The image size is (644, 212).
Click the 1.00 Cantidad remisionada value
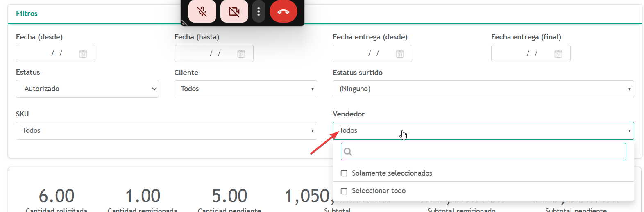(143, 196)
